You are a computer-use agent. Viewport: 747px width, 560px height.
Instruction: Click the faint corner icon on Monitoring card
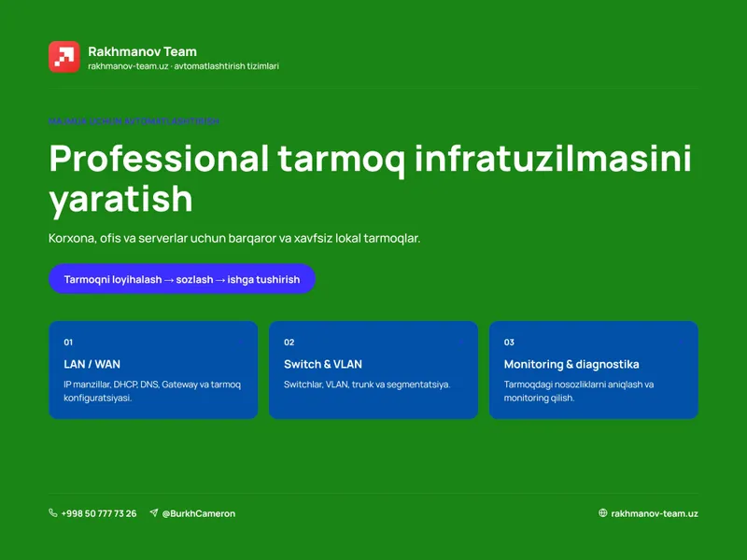click(x=681, y=343)
